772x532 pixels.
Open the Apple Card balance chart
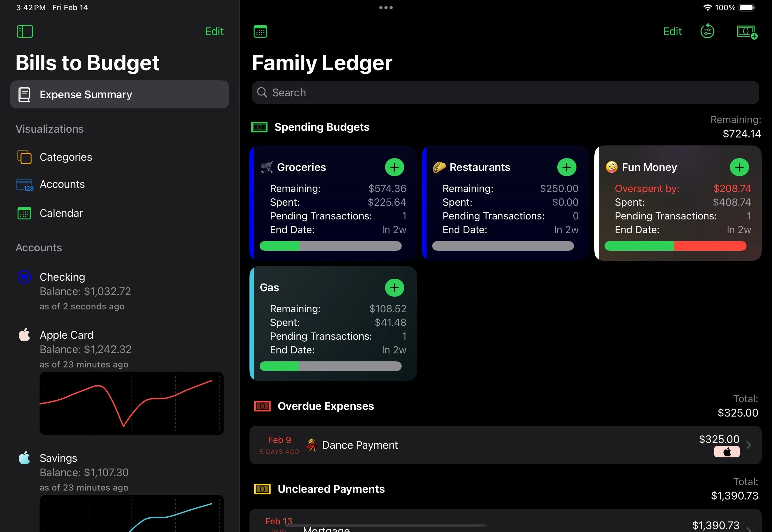(x=131, y=403)
